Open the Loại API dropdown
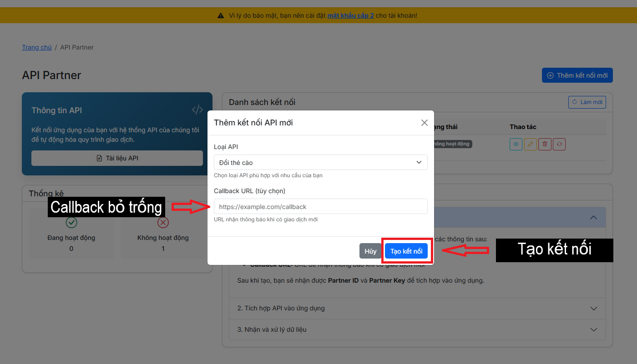Screen dimensions: 637x364 320,162
